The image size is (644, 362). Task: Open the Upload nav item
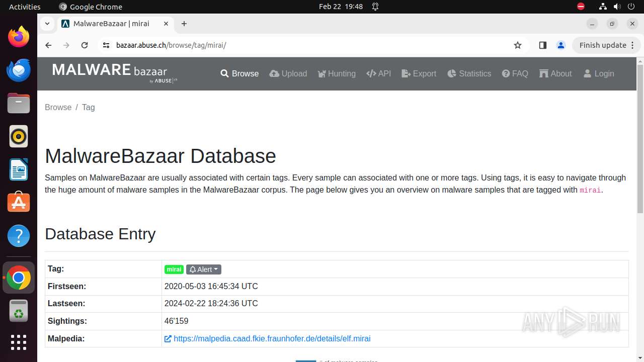(288, 73)
